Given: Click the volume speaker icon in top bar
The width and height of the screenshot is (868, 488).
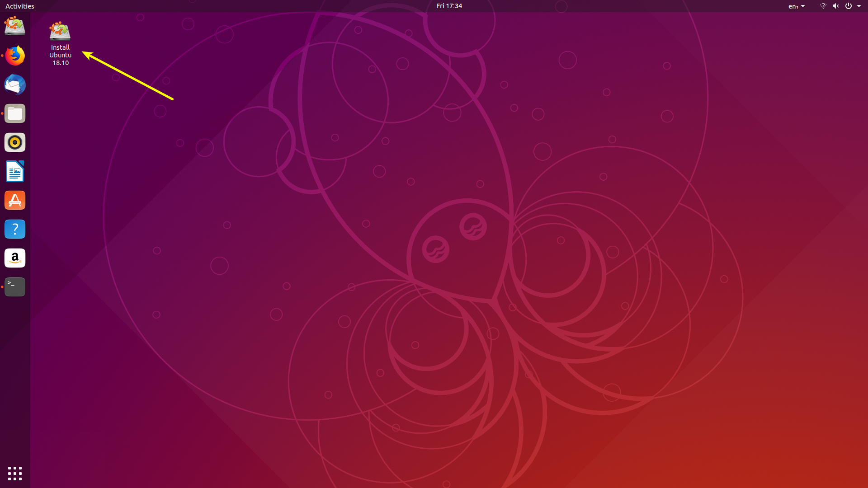Looking at the screenshot, I should pos(835,6).
